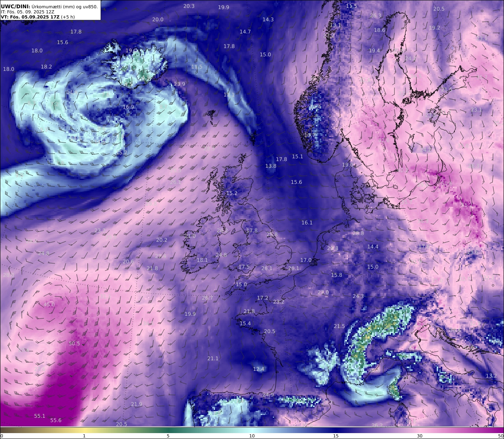The width and height of the screenshot is (504, 439).
Task: Click the 15.4 value label
Action: click(x=245, y=324)
